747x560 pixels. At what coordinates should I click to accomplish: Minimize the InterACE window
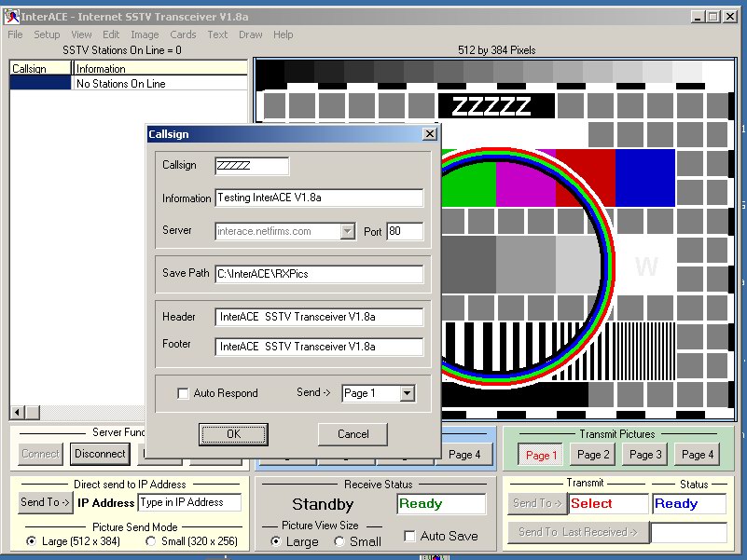click(x=698, y=17)
